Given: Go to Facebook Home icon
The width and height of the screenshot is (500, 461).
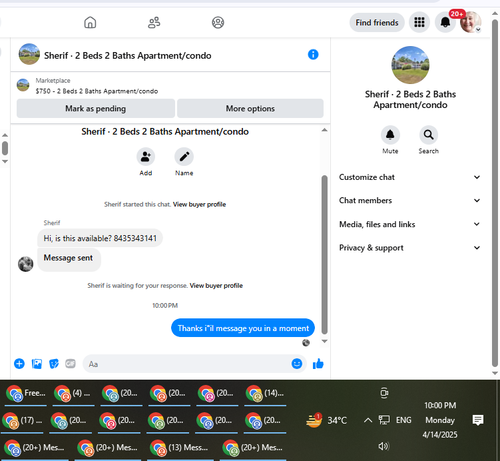Looking at the screenshot, I should click(90, 23).
